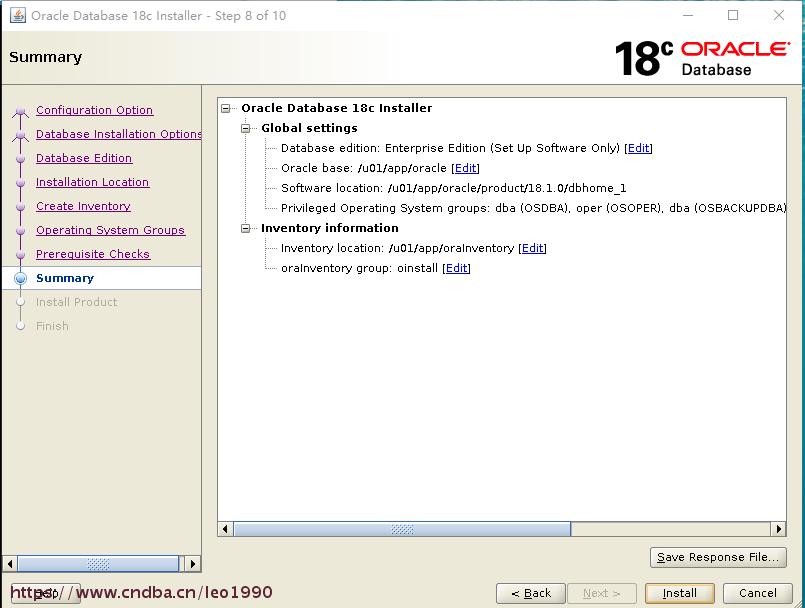805x608 pixels.
Task: Select the Privileged Operating System groups row
Action: (533, 208)
